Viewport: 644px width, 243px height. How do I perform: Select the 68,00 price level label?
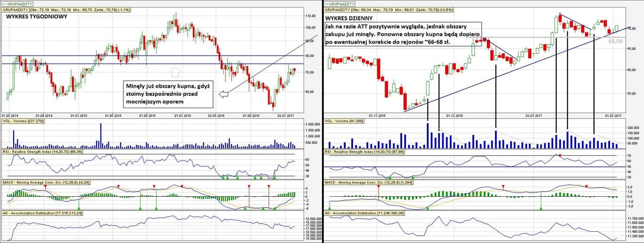[615, 42]
